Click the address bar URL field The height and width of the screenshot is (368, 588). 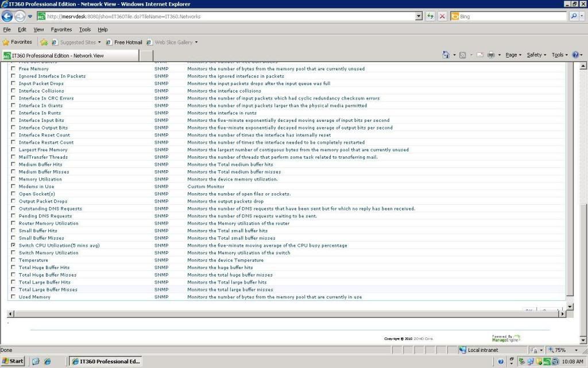[231, 16]
